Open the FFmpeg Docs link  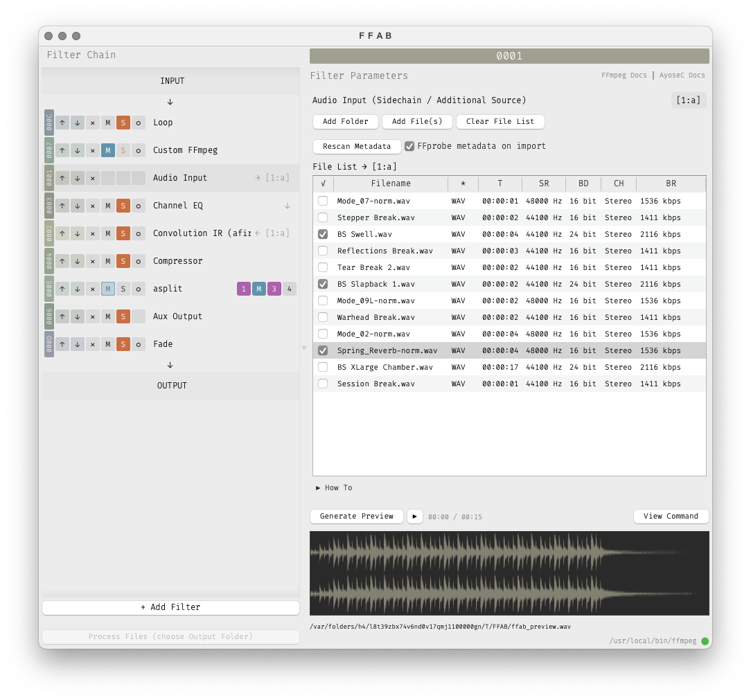pos(624,75)
